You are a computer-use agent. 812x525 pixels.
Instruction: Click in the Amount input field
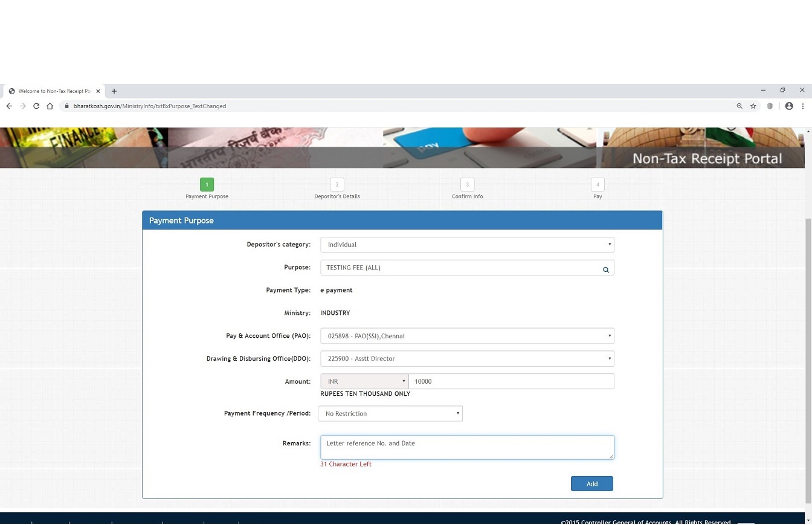point(511,381)
